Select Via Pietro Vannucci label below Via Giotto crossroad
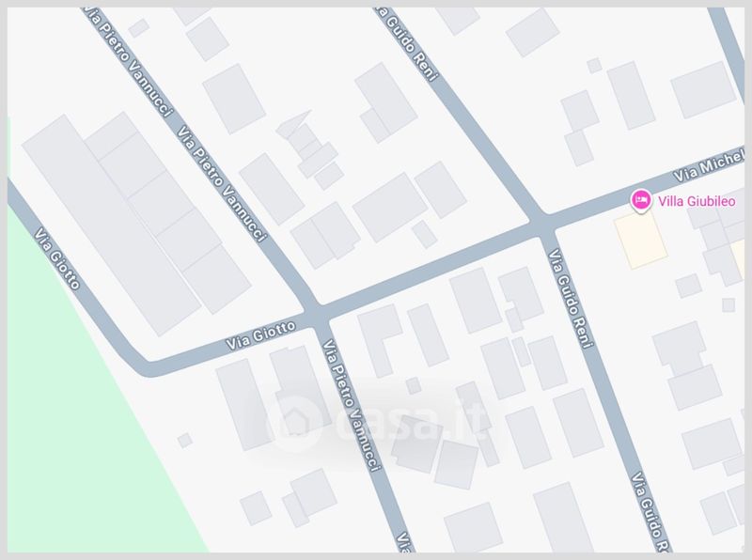Screen dimensions: 752x560 click(x=352, y=406)
